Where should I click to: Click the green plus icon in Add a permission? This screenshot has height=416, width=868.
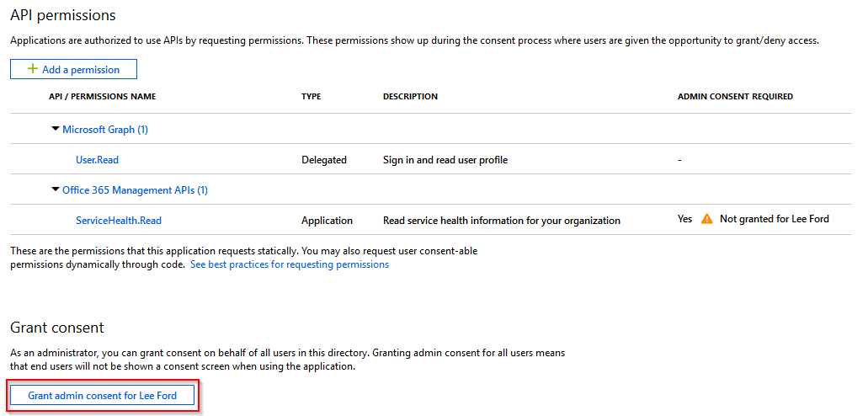pyautogui.click(x=33, y=69)
